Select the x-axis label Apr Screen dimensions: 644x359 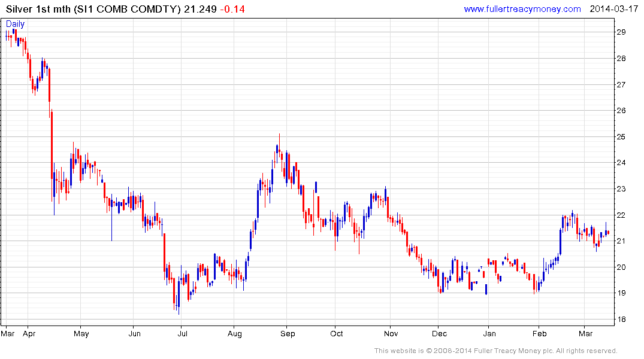pos(29,334)
